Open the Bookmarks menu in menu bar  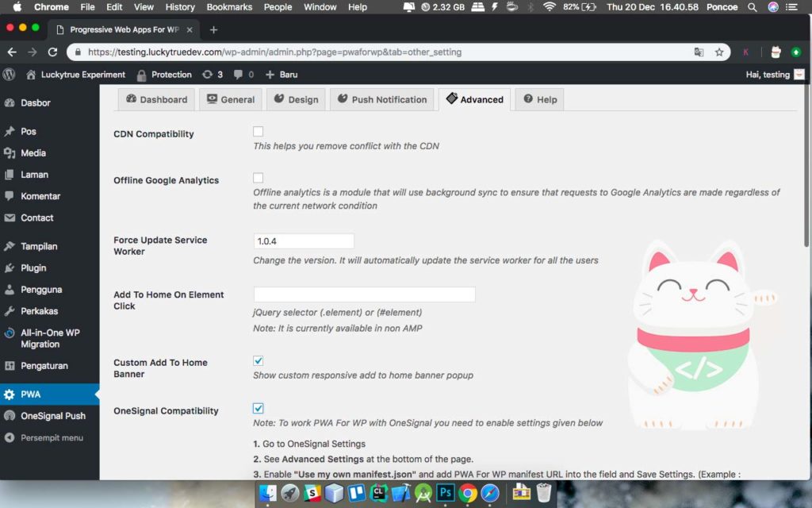tap(229, 7)
